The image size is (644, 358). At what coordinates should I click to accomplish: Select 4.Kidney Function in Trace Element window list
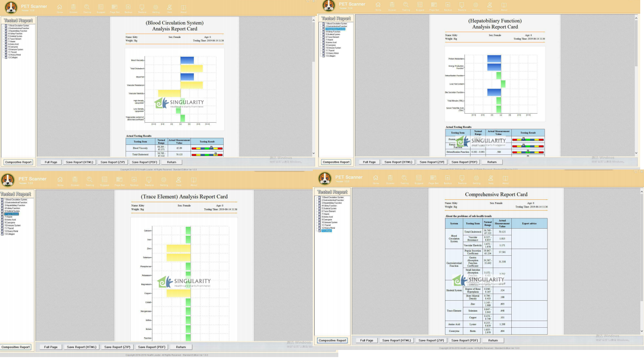point(12,208)
